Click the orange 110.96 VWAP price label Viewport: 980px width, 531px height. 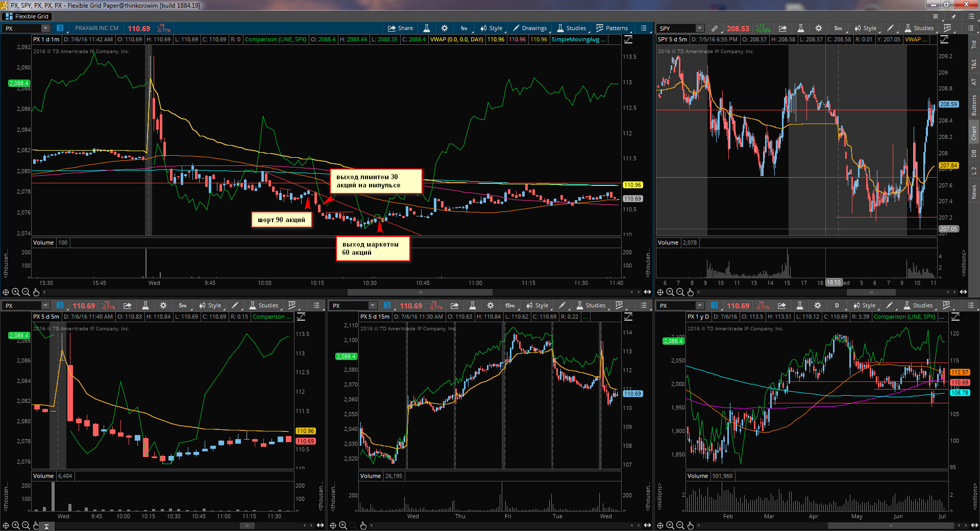tap(632, 185)
